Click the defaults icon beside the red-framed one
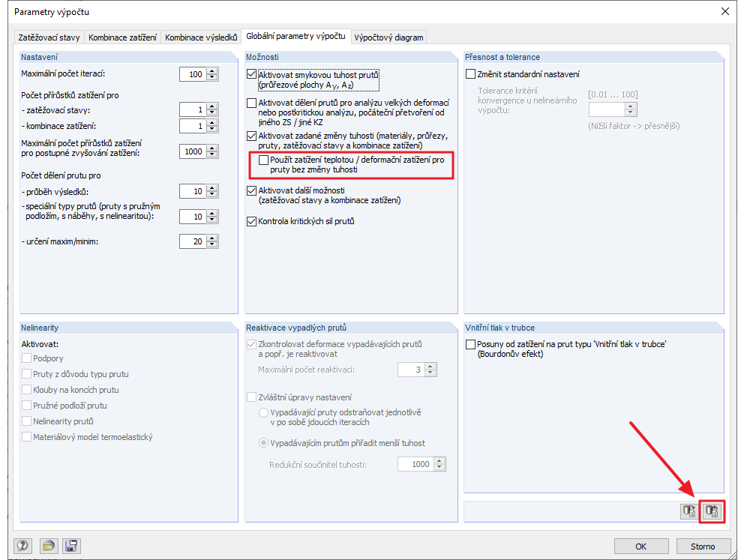The height and width of the screenshot is (560, 747). (x=689, y=511)
